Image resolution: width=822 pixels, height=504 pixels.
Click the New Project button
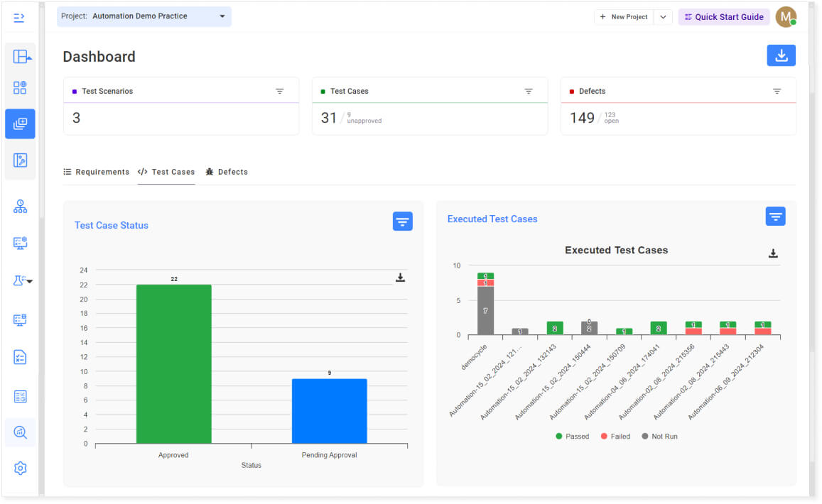click(624, 17)
